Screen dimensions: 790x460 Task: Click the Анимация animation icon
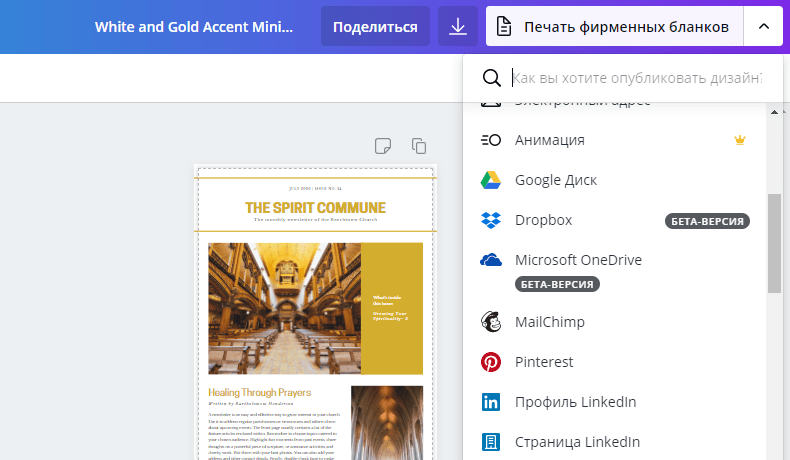coord(491,140)
